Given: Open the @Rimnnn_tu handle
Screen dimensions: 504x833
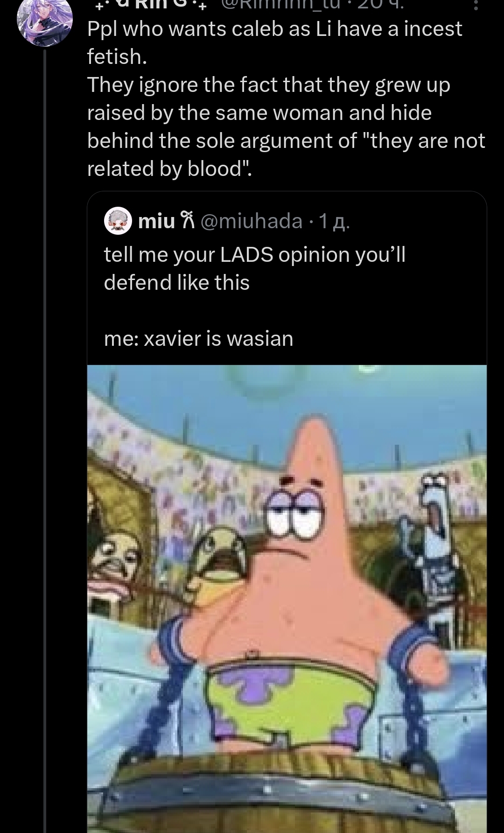Looking at the screenshot, I should [x=280, y=4].
